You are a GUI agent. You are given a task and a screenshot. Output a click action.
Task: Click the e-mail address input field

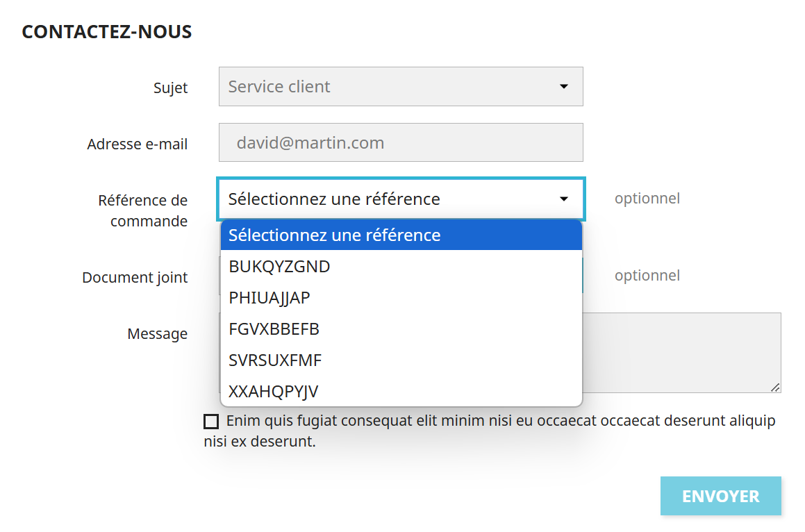tap(401, 143)
